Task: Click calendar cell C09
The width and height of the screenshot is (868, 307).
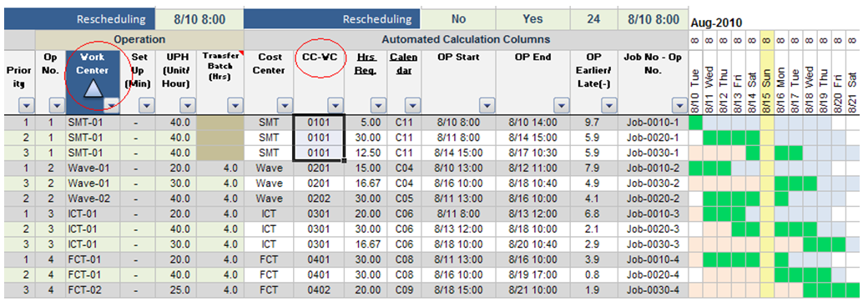Action: pyautogui.click(x=404, y=289)
